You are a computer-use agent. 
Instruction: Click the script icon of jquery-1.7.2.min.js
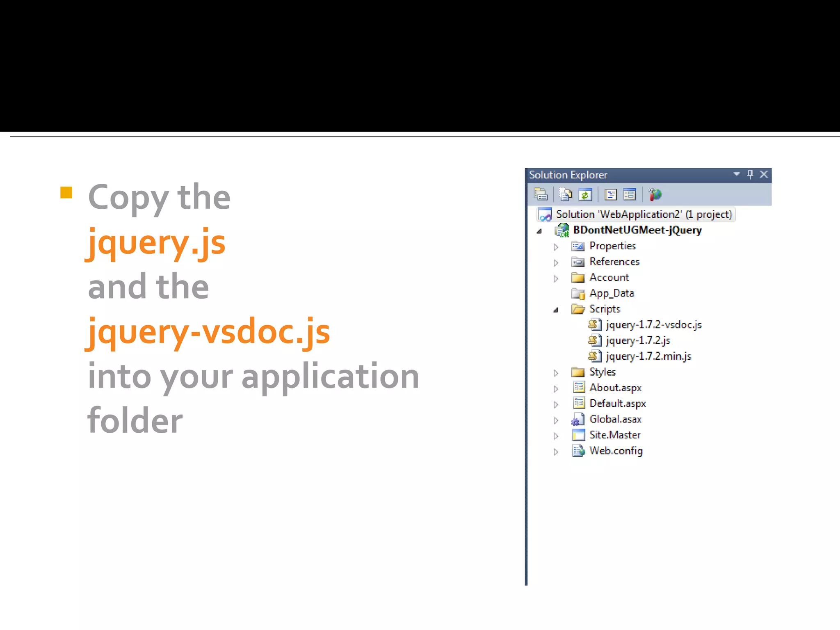(x=595, y=356)
